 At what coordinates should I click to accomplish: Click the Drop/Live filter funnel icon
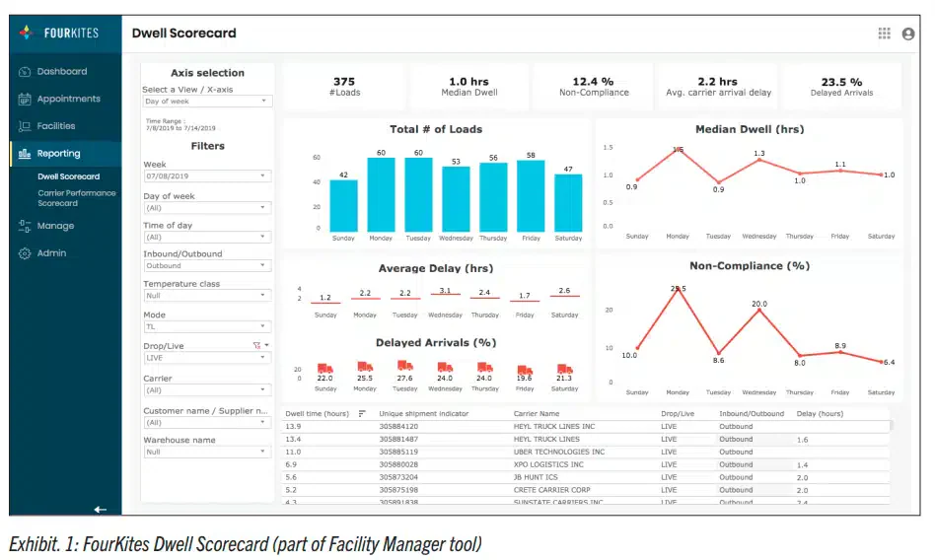click(x=256, y=345)
